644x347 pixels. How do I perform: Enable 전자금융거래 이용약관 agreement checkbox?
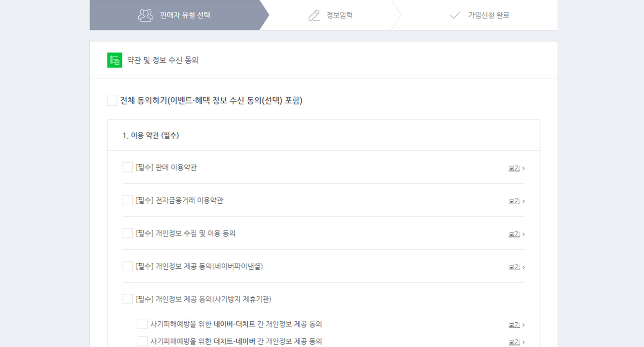click(x=128, y=200)
